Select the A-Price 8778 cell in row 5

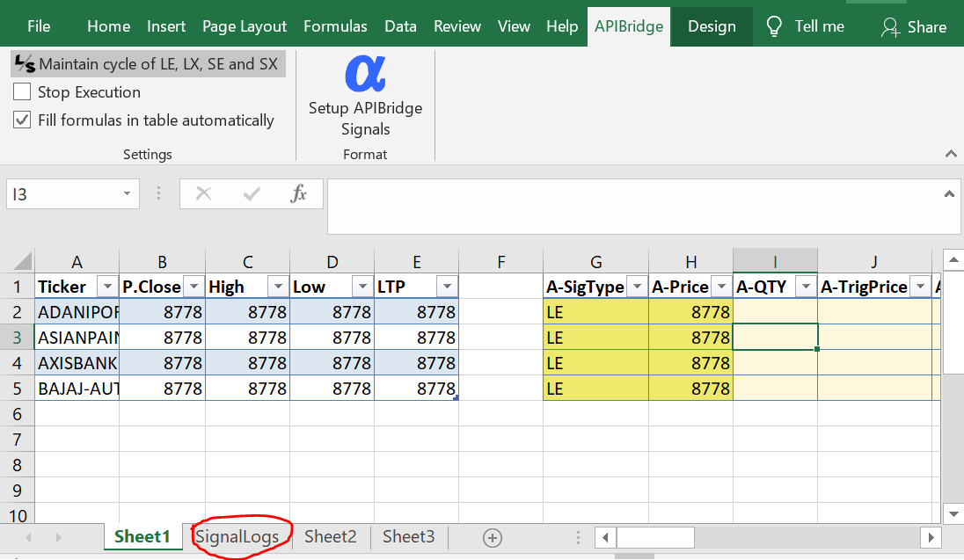pos(691,389)
